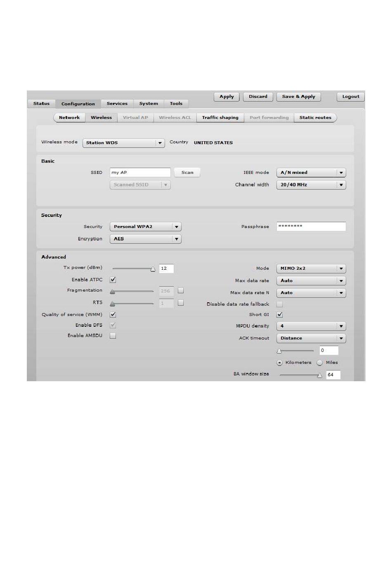The image size is (392, 577).
Task: Click the SSID input field
Action: click(140, 173)
